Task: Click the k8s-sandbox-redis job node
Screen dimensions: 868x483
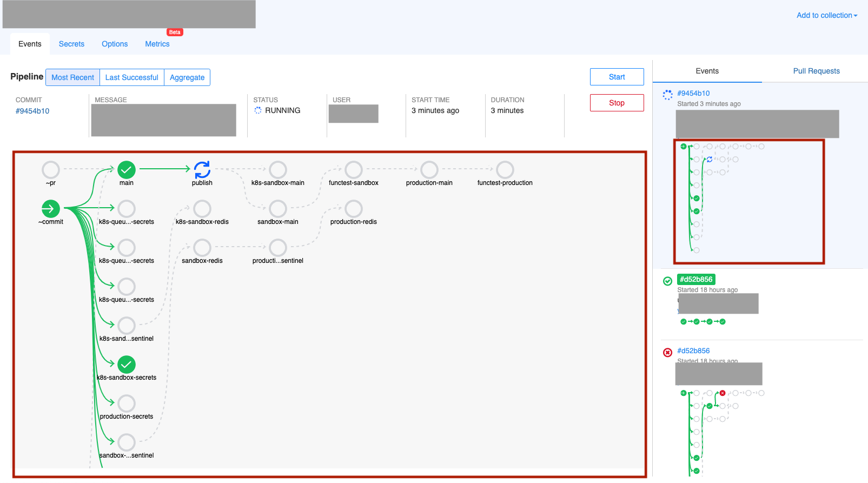Action: [x=202, y=208]
